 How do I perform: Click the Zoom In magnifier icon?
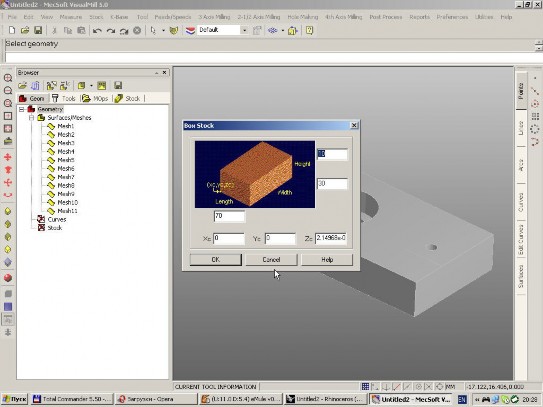(x=8, y=78)
